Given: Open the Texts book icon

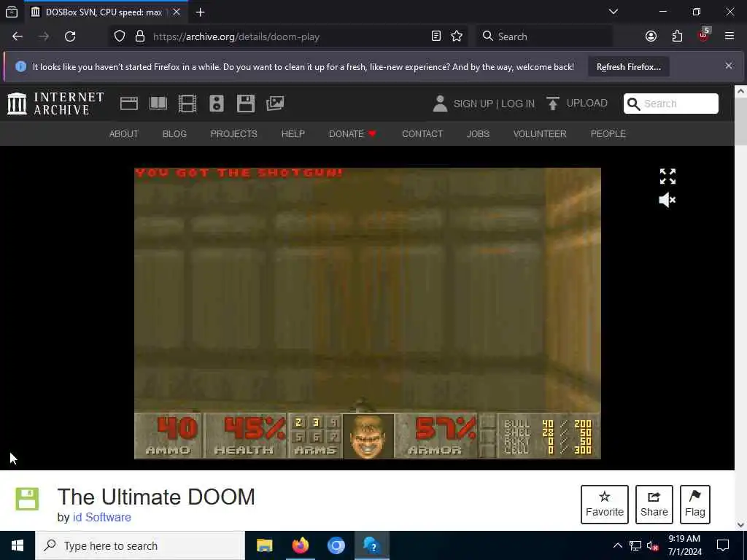Looking at the screenshot, I should coord(158,104).
